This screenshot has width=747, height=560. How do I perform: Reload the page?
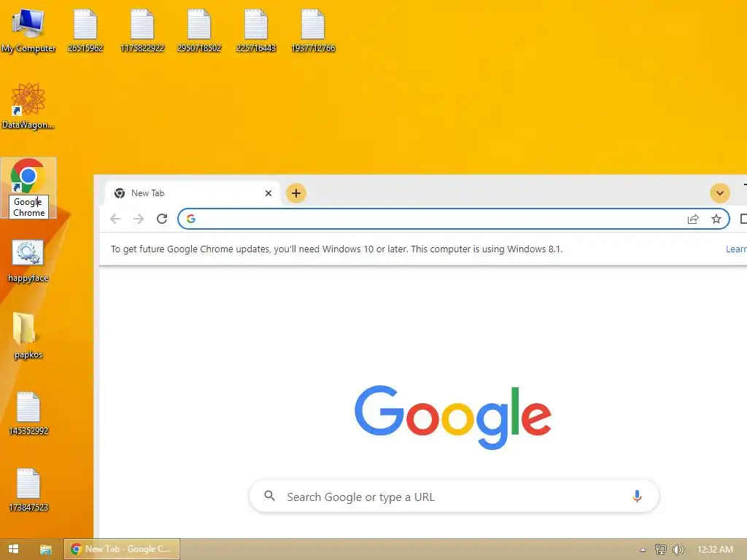click(x=162, y=219)
